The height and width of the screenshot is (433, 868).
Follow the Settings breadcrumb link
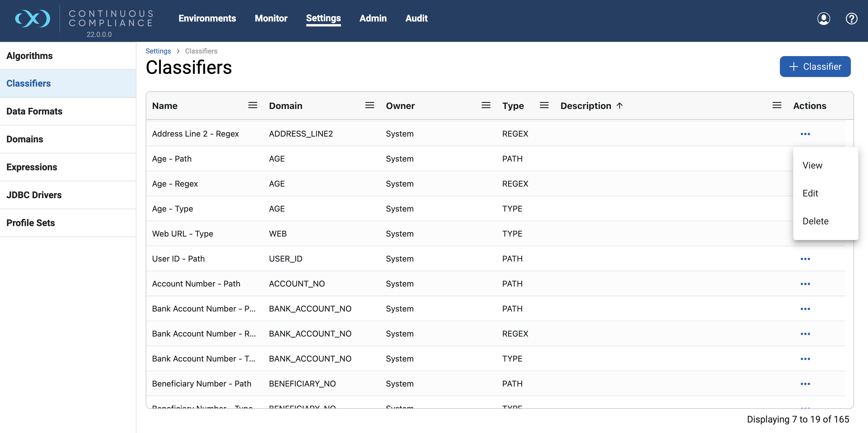[x=158, y=51]
